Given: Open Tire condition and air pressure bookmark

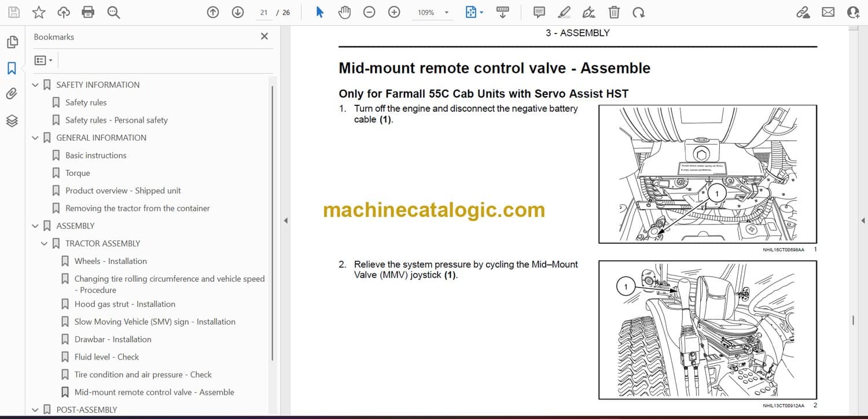Looking at the screenshot, I should pyautogui.click(x=143, y=374).
